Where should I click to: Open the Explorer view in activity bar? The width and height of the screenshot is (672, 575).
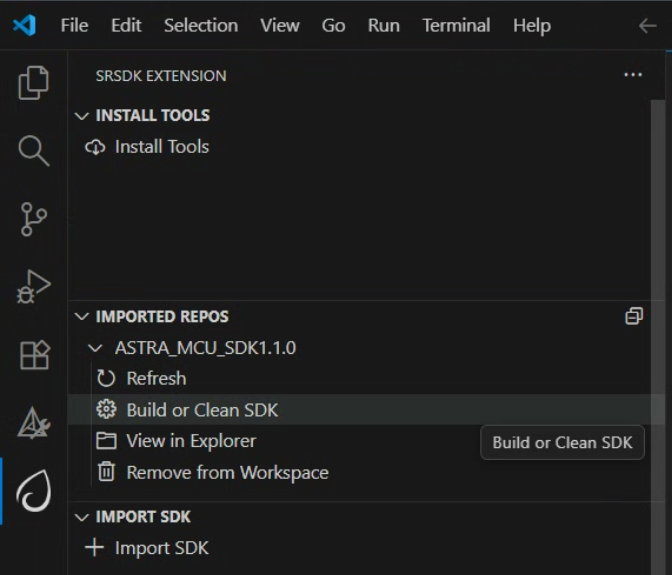[x=34, y=83]
